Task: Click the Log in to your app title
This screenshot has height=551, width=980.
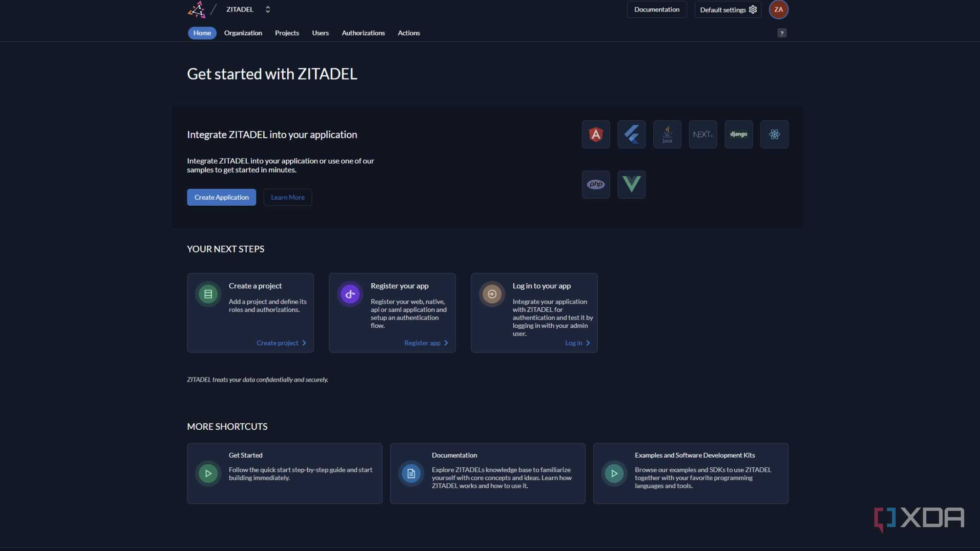Action: tap(541, 286)
